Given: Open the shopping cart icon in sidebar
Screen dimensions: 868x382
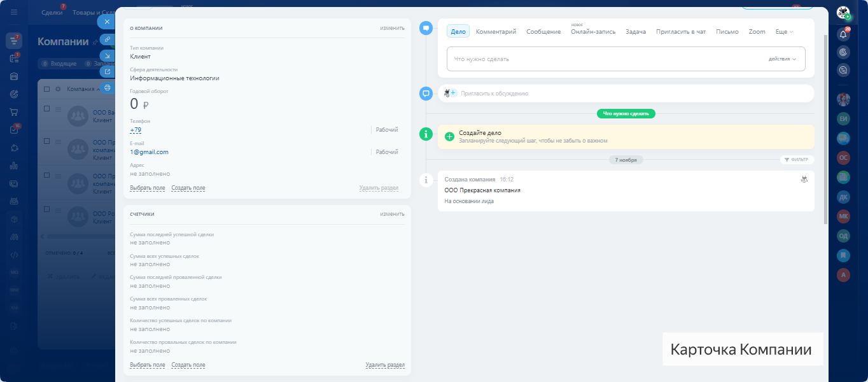Looking at the screenshot, I should click(14, 112).
